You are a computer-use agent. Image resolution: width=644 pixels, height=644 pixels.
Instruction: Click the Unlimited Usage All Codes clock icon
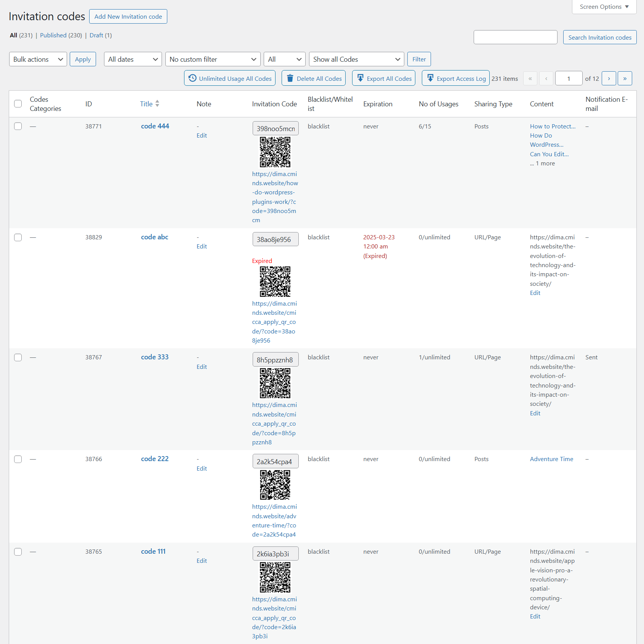192,78
